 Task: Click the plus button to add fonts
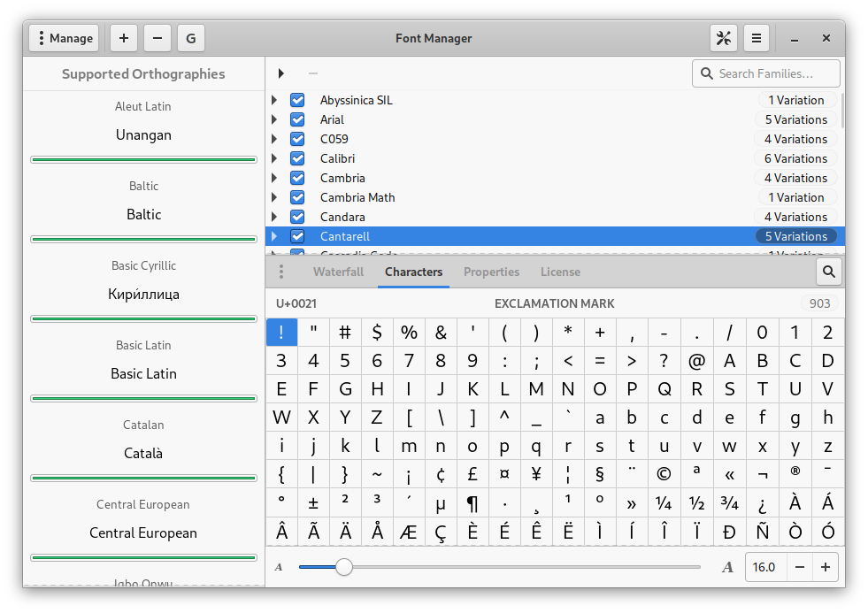(x=124, y=38)
